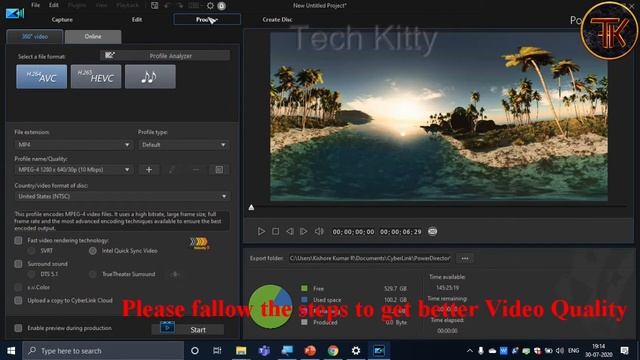
Task: Open Windows Settings from taskbar
Action: [x=356, y=351]
